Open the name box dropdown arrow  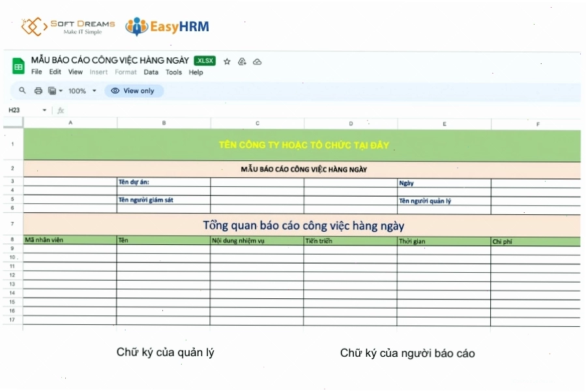(x=44, y=110)
